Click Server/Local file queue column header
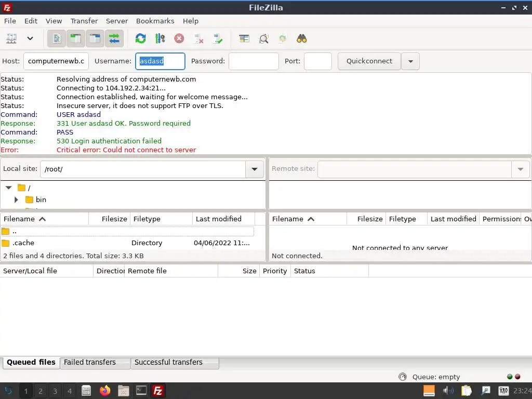The image size is (532, 399). [x=46, y=271]
